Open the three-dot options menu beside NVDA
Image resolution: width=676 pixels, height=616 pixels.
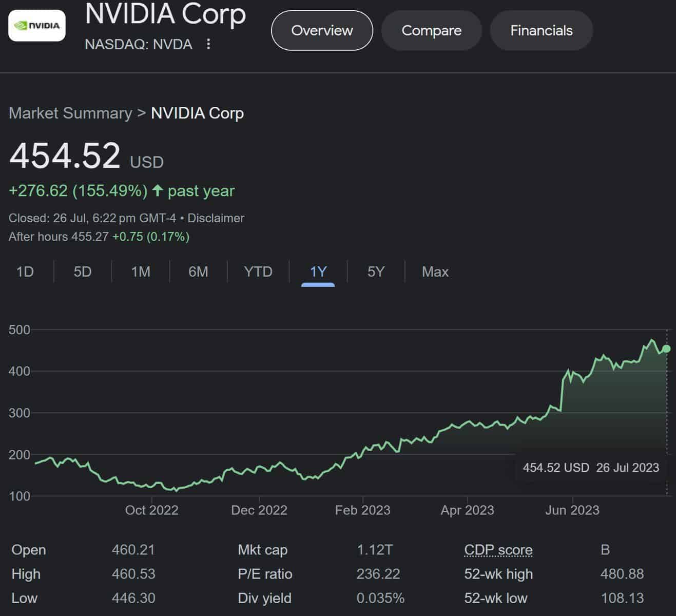(x=208, y=44)
